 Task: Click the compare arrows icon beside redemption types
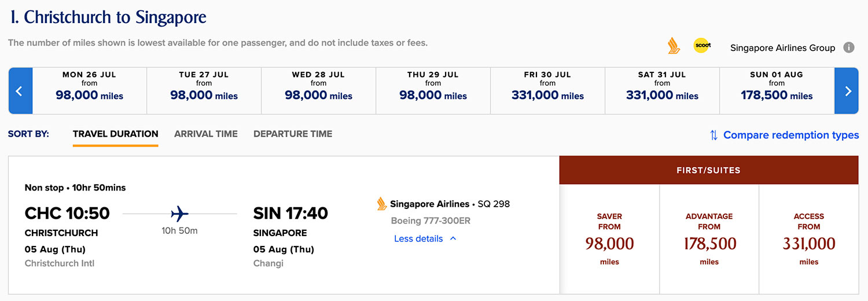(x=713, y=135)
